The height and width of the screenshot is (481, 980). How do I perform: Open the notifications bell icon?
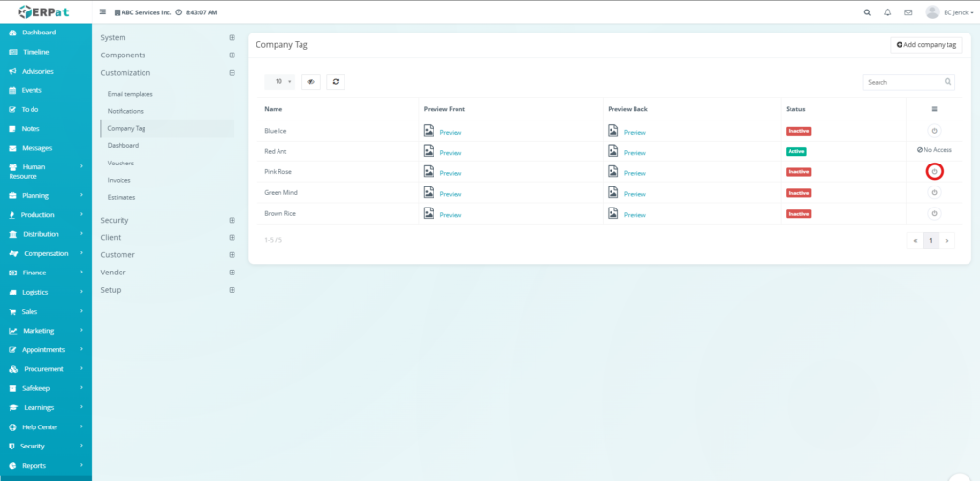click(888, 12)
